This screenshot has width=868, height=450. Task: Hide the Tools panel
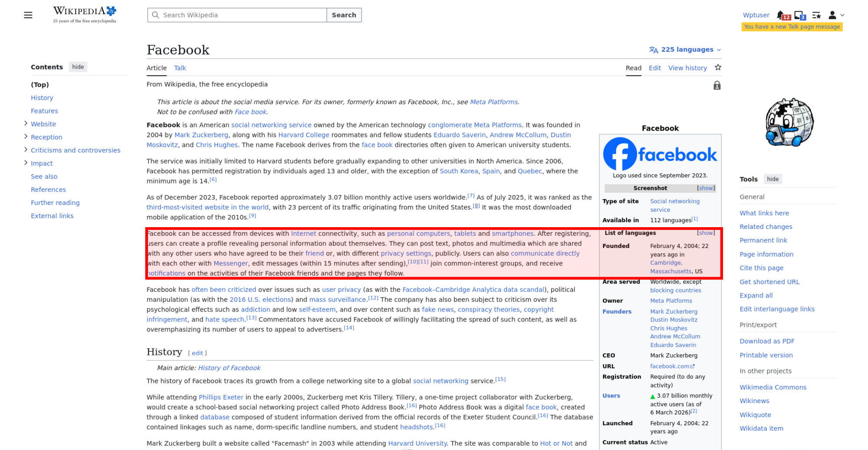[773, 179]
